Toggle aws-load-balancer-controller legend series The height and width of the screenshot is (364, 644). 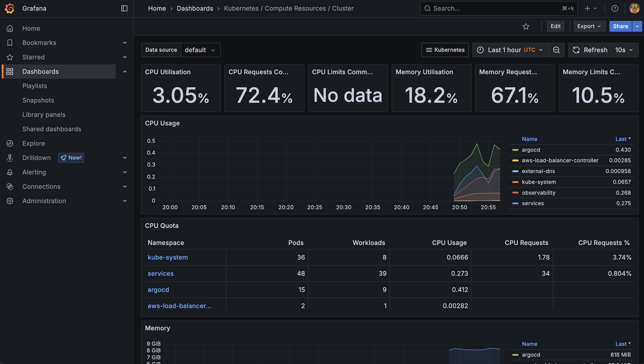pos(560,160)
